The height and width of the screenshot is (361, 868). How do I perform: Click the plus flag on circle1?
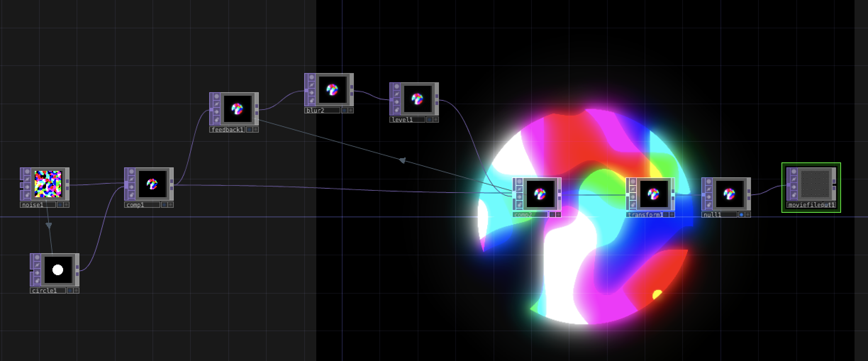(x=76, y=290)
